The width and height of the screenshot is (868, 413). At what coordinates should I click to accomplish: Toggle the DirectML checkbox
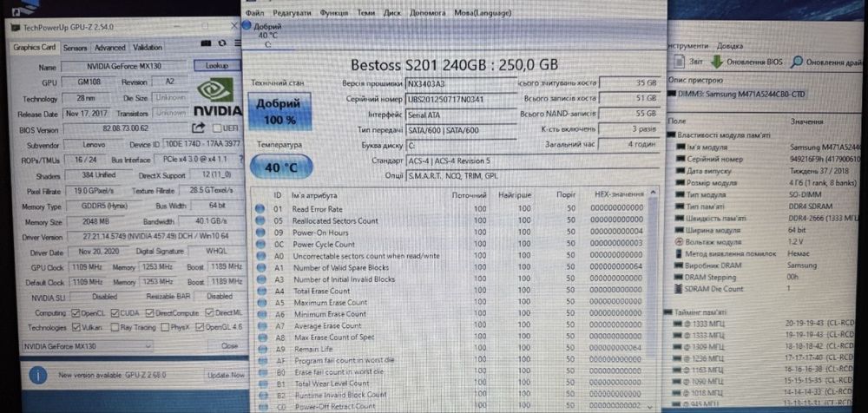[x=210, y=313]
